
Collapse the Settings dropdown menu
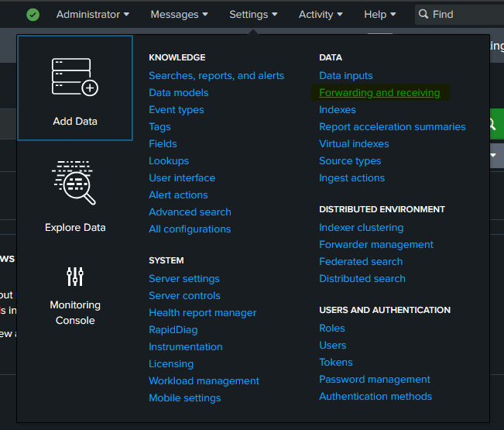(253, 15)
